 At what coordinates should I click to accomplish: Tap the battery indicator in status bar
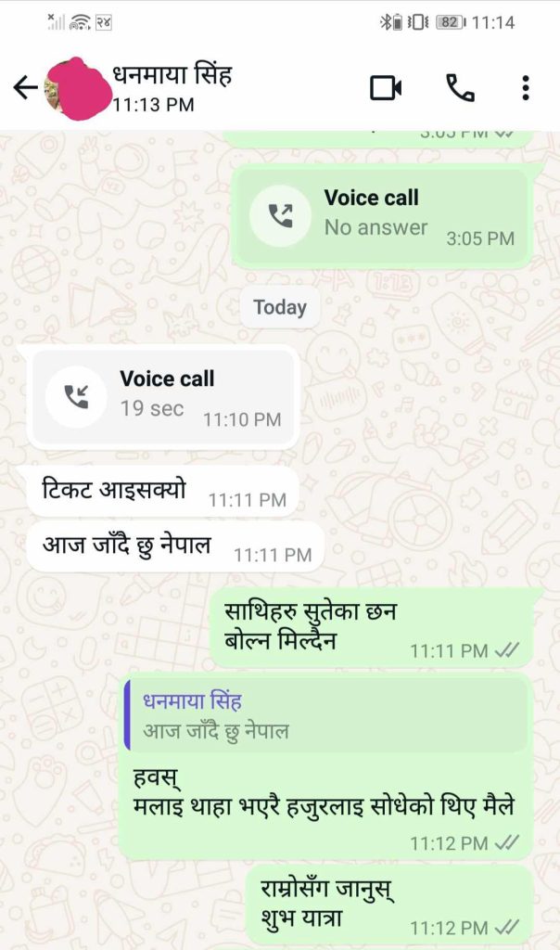point(451,22)
